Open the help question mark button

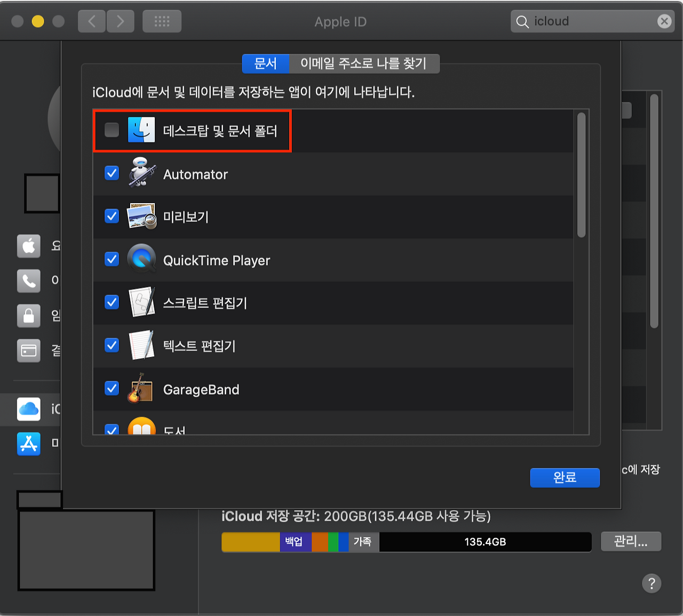[652, 583]
